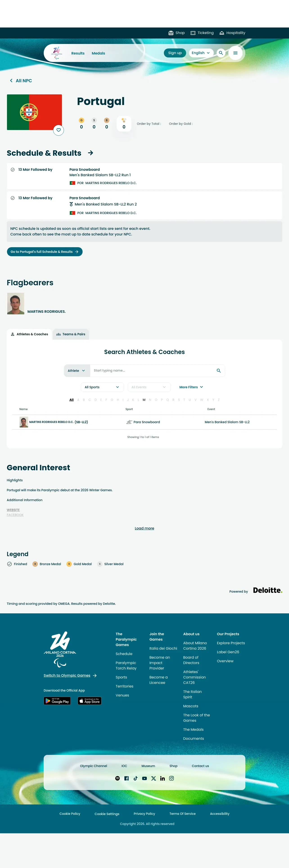Click Go to Portugal's full Schedule & Results
Screen dimensions: 289x868
45,252
